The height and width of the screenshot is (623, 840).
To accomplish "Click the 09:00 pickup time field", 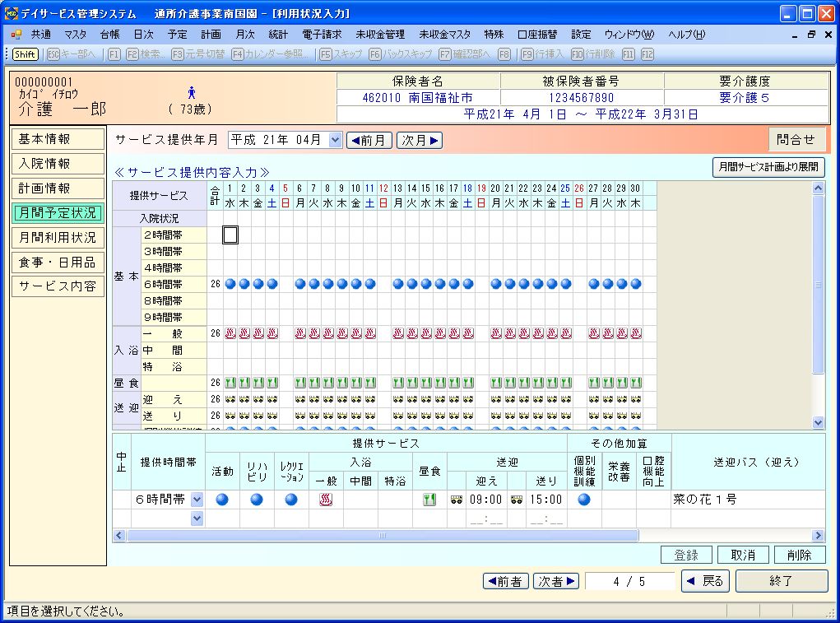I will (x=485, y=500).
